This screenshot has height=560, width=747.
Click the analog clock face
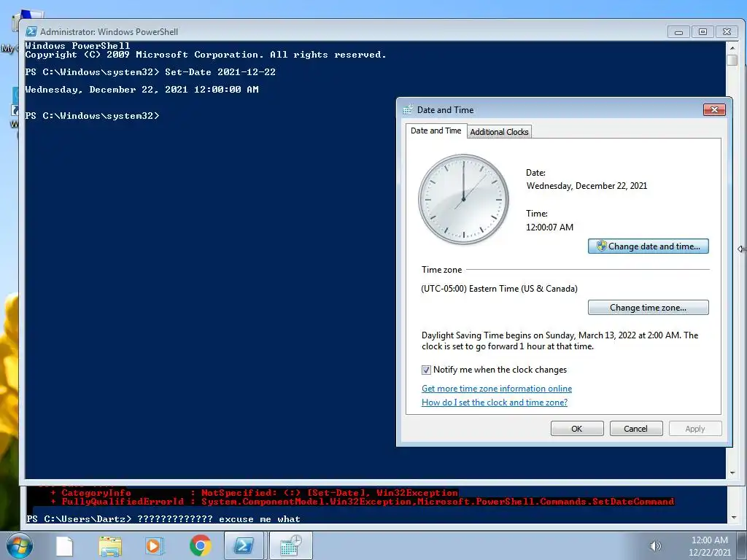[463, 199]
